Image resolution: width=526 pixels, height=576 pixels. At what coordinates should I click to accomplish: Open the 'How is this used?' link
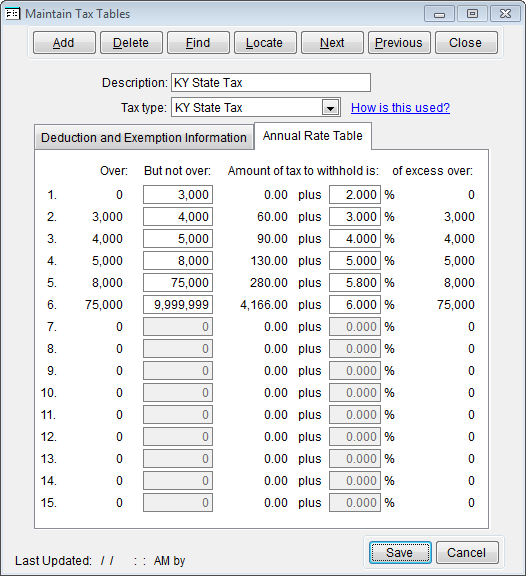(x=400, y=108)
